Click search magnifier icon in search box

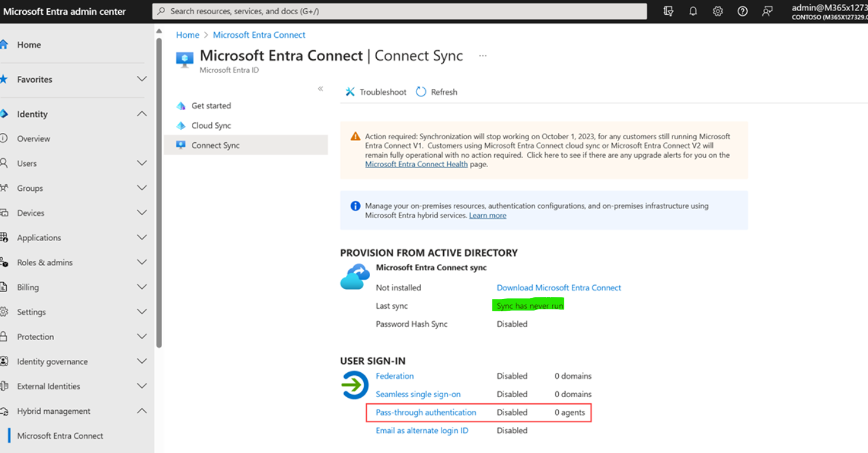[x=162, y=11]
